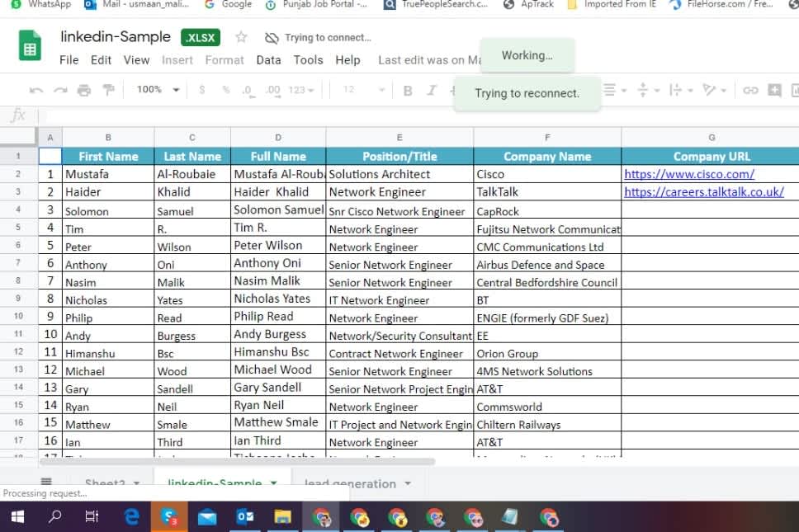Open the lead generation tab dropdown arrow
Viewport: 799px width, 532px height.
(408, 483)
